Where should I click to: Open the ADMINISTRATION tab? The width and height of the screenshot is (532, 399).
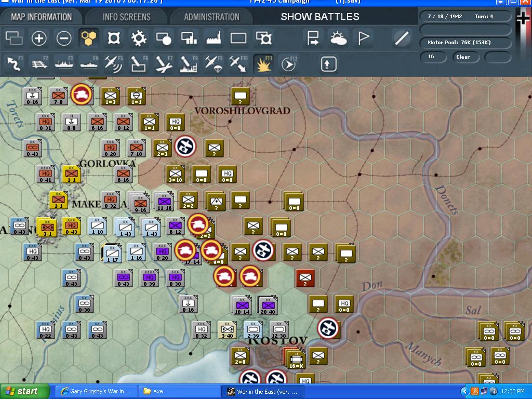(212, 17)
